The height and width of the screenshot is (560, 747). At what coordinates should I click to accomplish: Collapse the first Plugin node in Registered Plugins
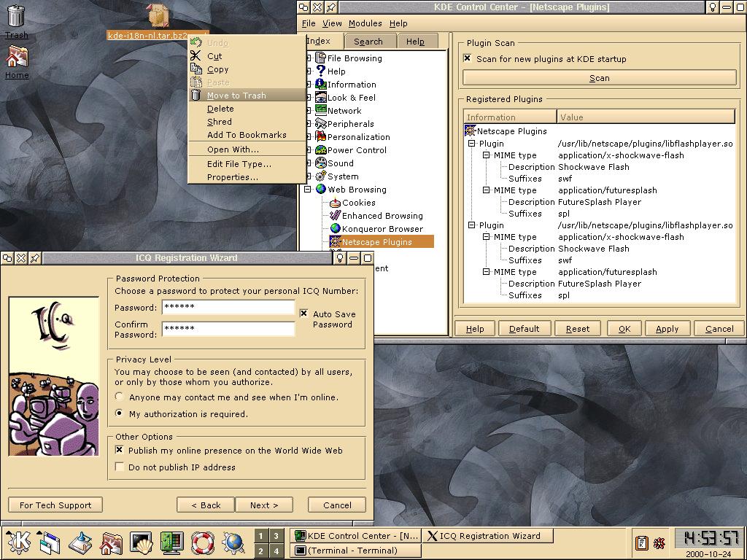point(471,144)
